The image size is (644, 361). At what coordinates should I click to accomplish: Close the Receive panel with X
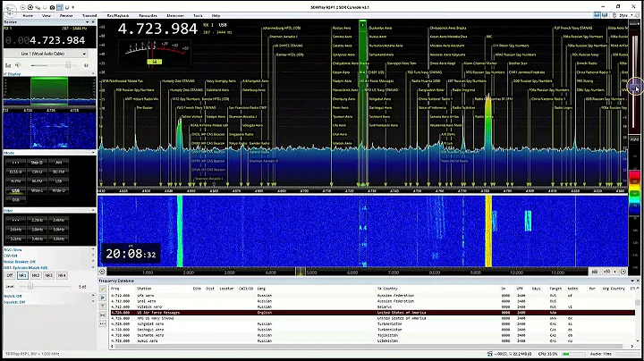[93, 21]
